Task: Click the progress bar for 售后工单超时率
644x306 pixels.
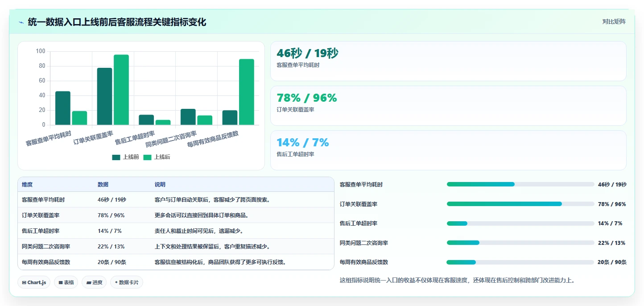Action: tap(520, 223)
